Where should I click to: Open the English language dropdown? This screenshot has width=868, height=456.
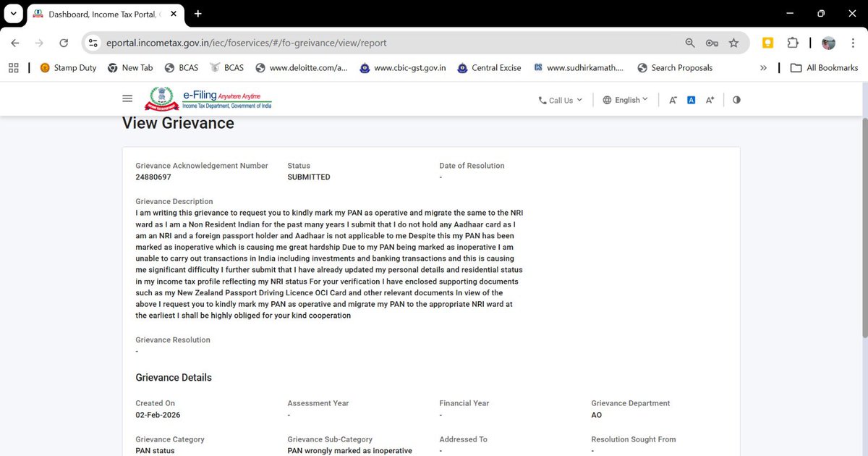coord(626,100)
